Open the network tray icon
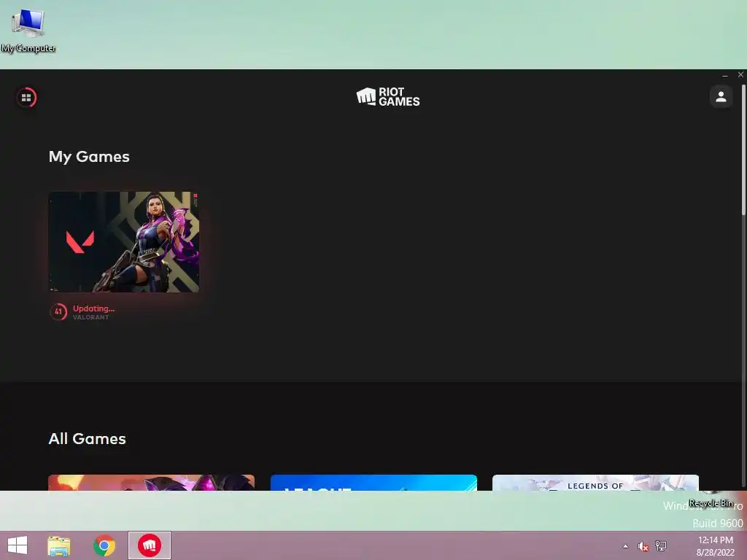747x560 pixels. pyautogui.click(x=661, y=545)
